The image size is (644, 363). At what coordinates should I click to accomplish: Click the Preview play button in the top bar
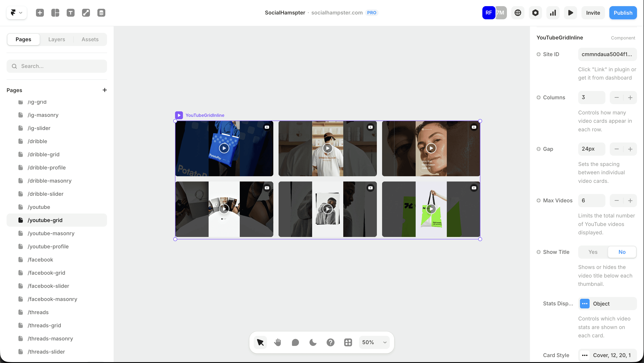[570, 13]
